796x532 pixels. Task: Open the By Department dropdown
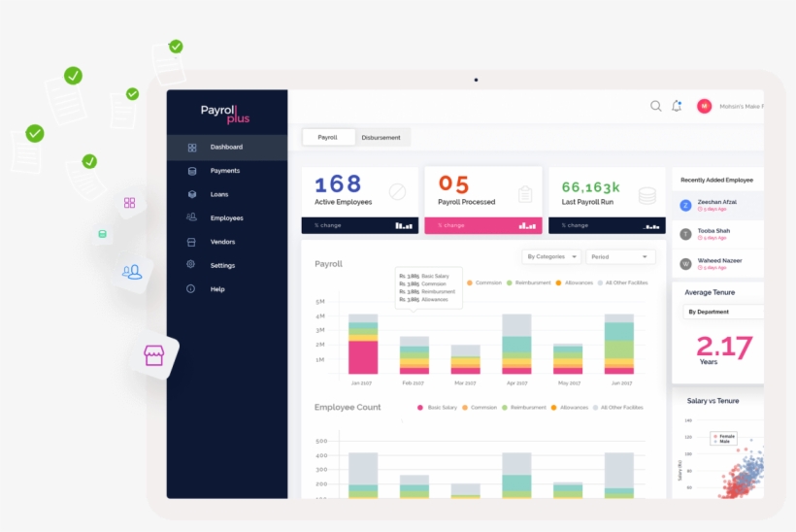point(723,312)
